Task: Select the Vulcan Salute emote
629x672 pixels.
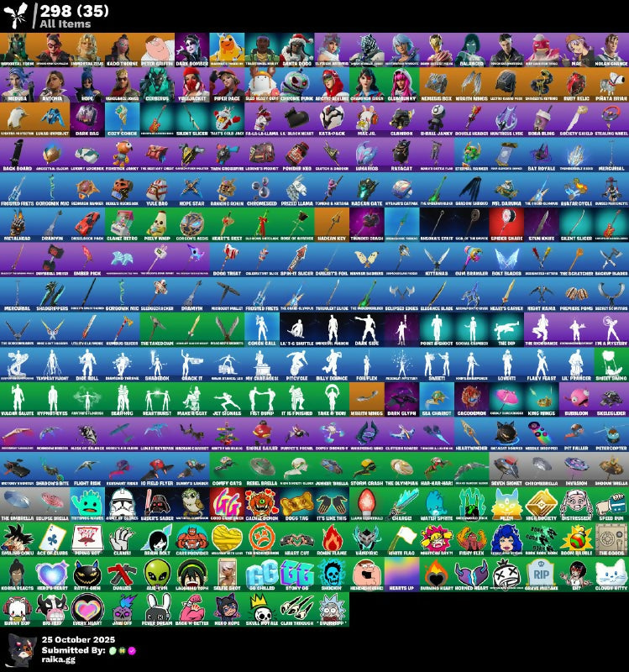Action: point(18,398)
